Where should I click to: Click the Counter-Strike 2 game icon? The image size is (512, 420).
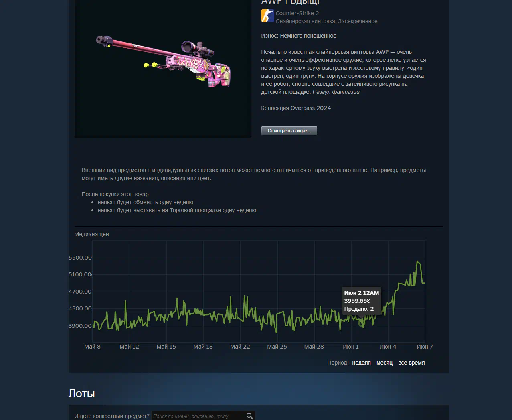[x=267, y=16]
